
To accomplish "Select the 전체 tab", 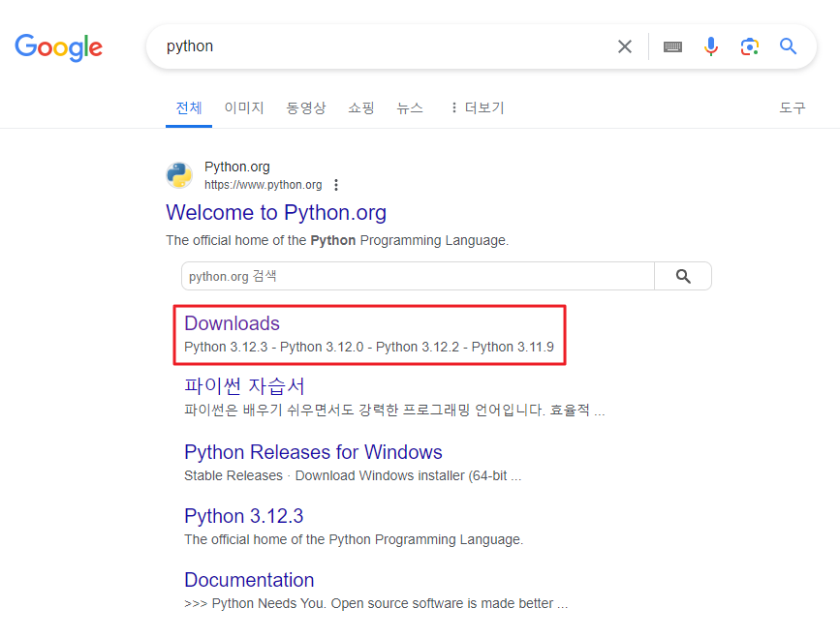I will tap(189, 108).
